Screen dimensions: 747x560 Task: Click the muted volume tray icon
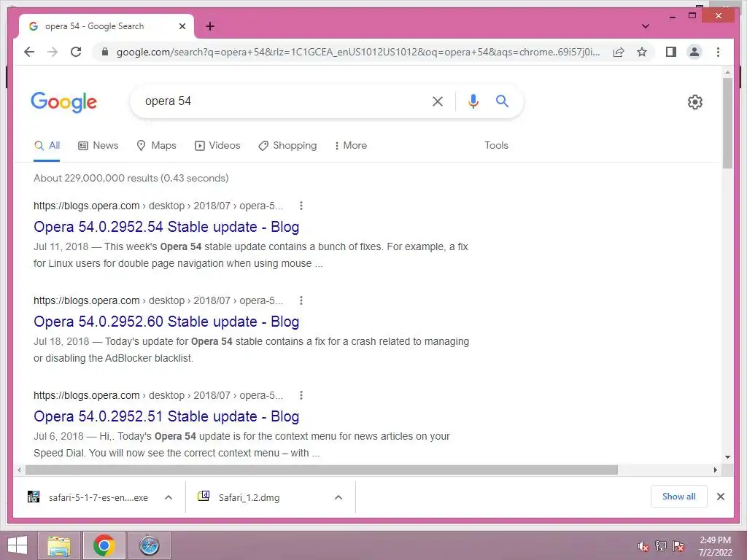(x=643, y=546)
